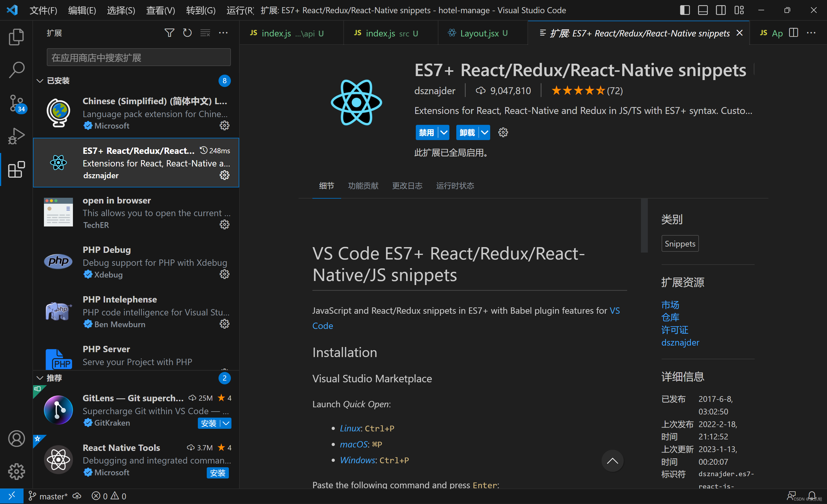Image resolution: width=827 pixels, height=504 pixels.
Task: Switch to the 更改日志 changelog tab
Action: [x=407, y=186]
